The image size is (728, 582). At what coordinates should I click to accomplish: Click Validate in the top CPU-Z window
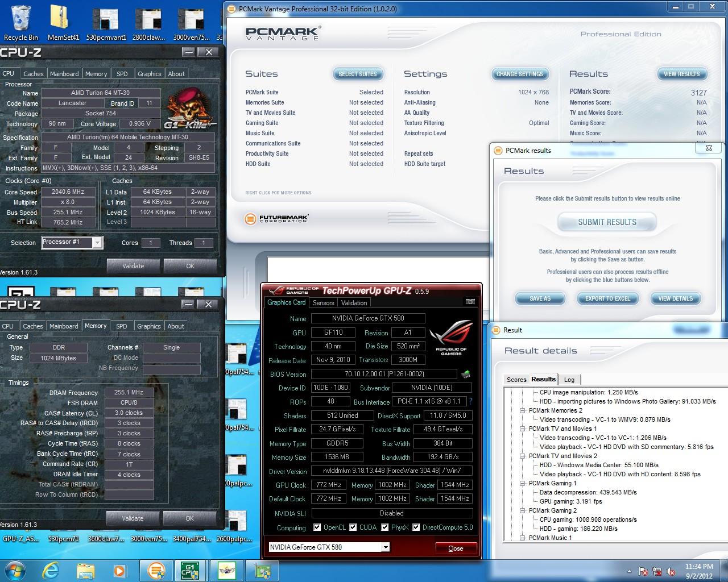pos(133,266)
